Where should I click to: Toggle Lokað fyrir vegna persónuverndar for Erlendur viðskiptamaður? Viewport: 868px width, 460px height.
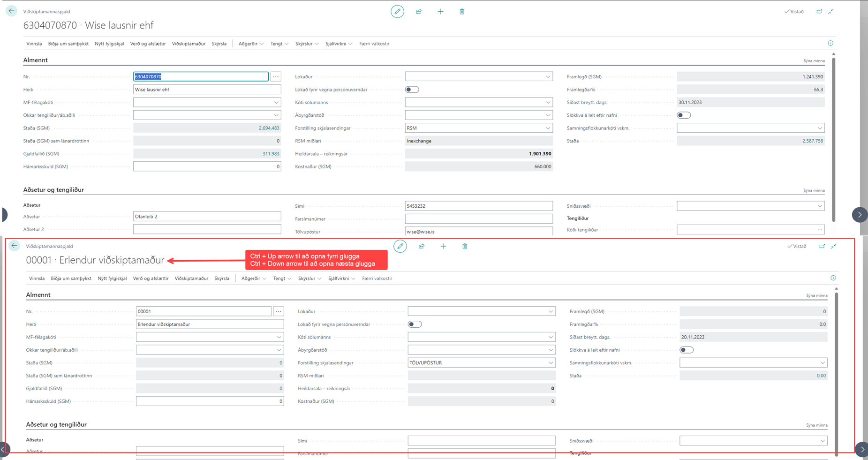pos(415,324)
